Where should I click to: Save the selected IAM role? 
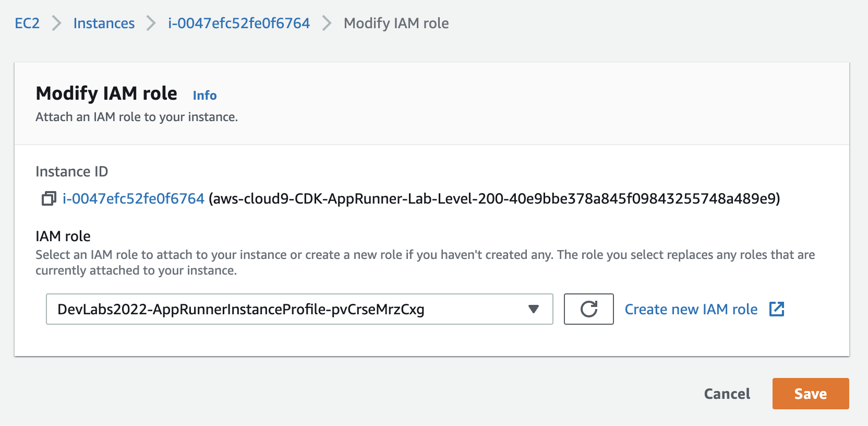tap(811, 394)
